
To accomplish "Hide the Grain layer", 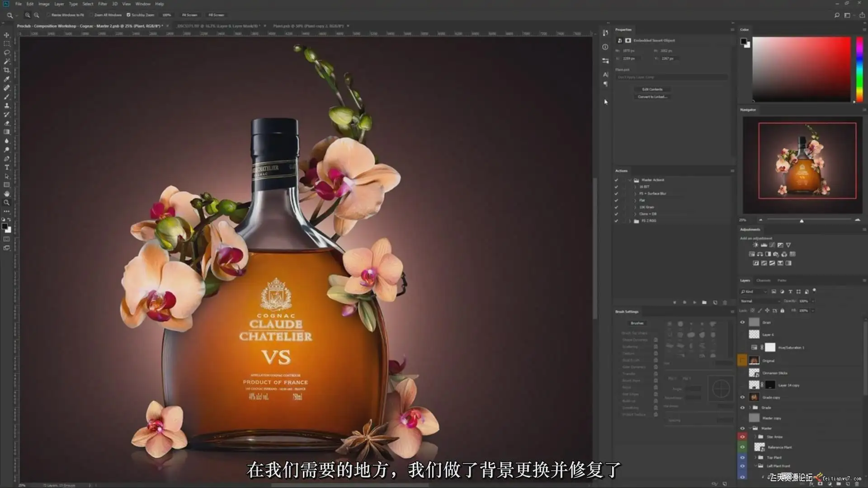I will pyautogui.click(x=742, y=322).
